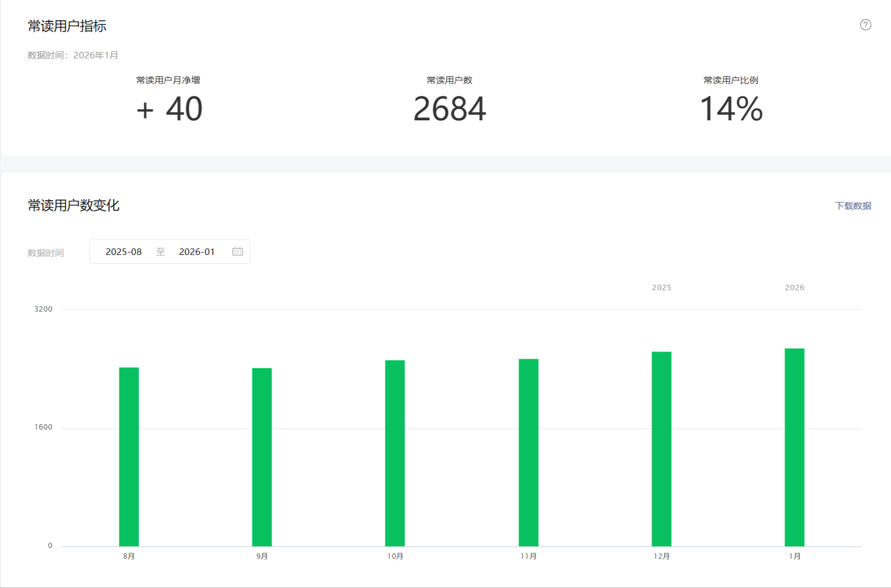Image resolution: width=891 pixels, height=588 pixels.
Task: Open the calendar icon in date range
Action: [x=238, y=251]
